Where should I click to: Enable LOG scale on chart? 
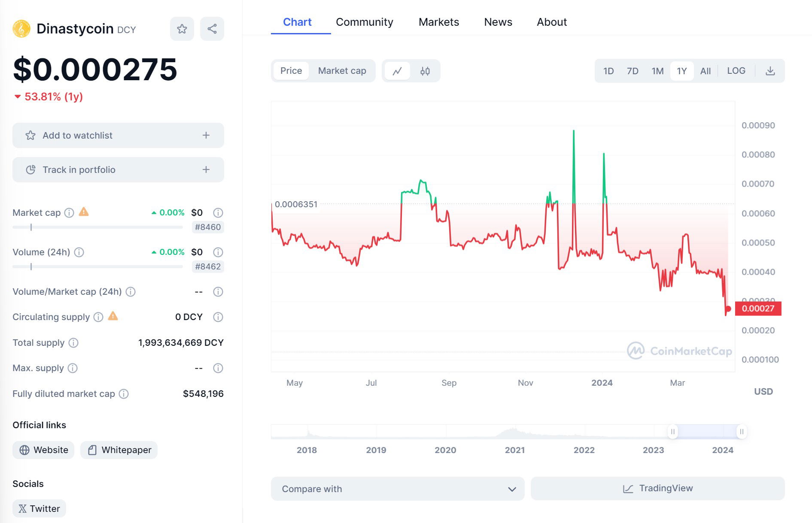[x=736, y=71]
